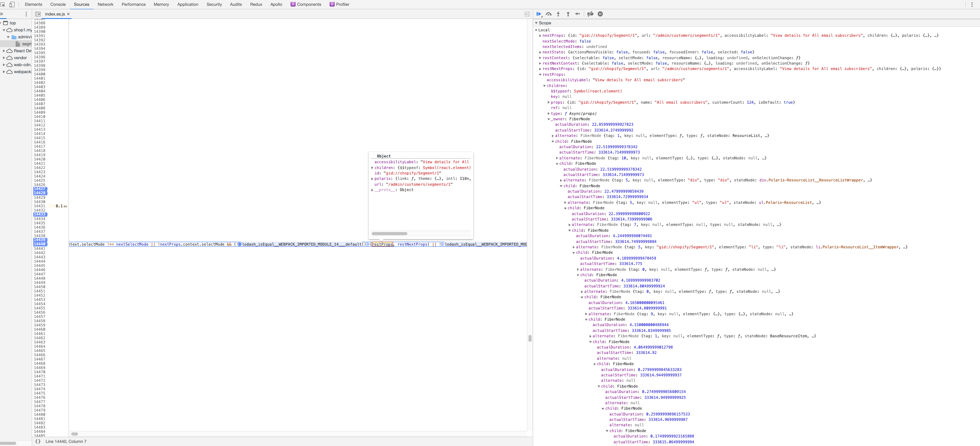Screen dimensions: 980x446
Task: Click the pretty print braces icon
Action: tap(38, 441)
